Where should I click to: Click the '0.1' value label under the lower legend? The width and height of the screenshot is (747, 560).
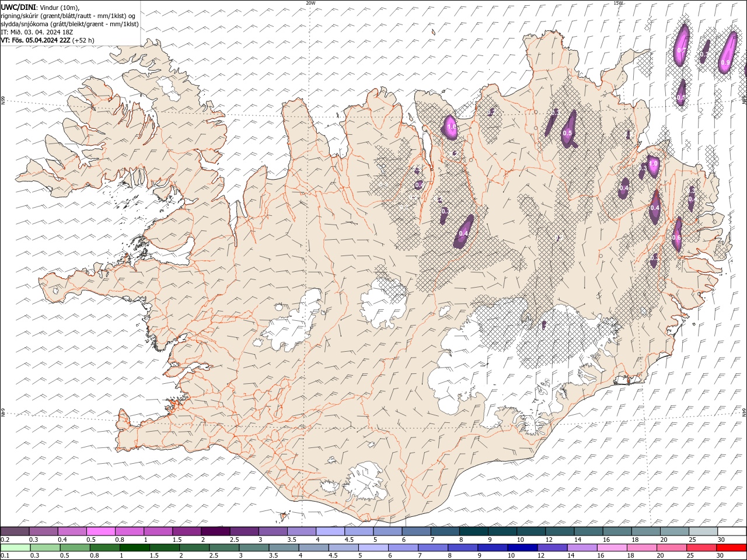coord(5,556)
